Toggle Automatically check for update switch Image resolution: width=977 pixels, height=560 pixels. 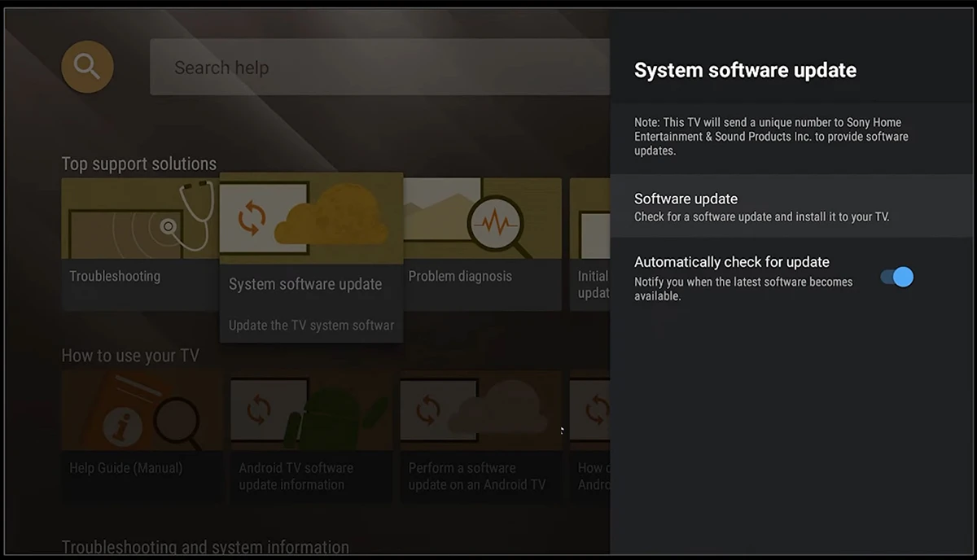point(897,277)
